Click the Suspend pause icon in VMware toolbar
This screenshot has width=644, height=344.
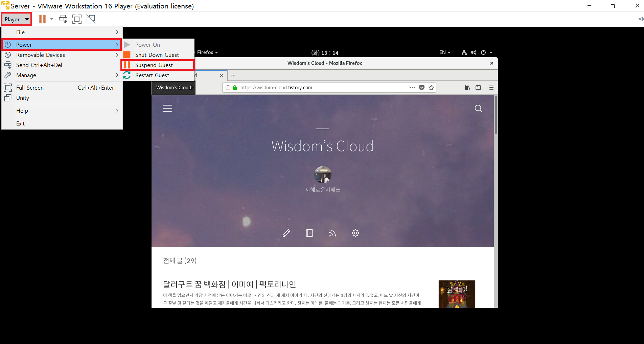[42, 19]
